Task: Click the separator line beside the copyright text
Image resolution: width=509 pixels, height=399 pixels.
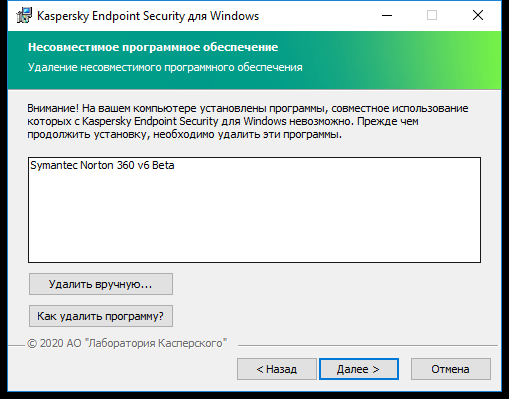Action: tap(368, 345)
